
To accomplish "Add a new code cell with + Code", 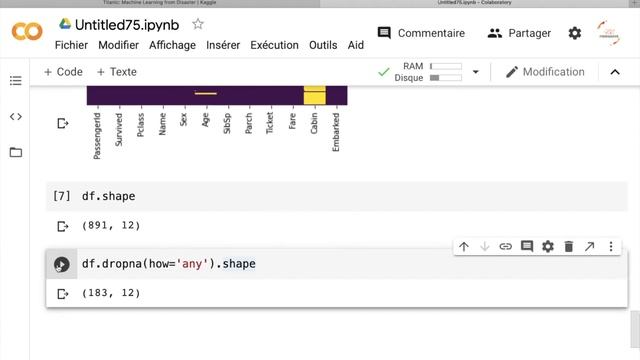I will 63,72.
